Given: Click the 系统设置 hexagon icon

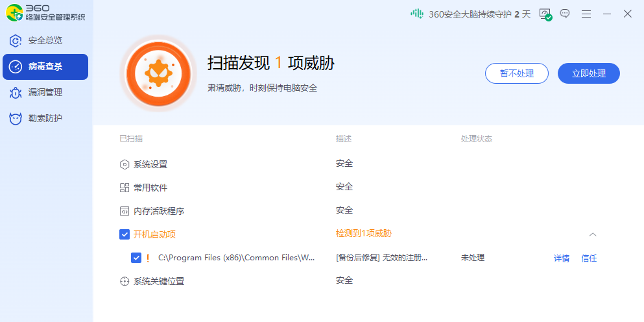Looking at the screenshot, I should coord(125,164).
